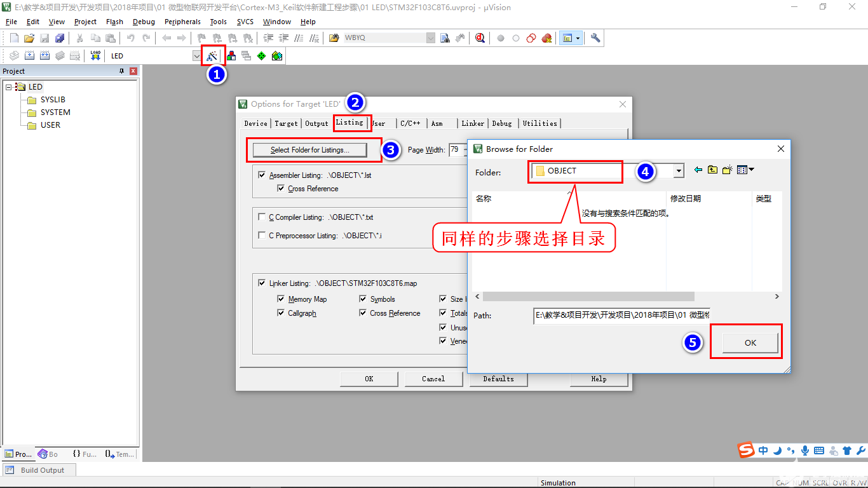Open the window layout toolbar dropdown arrow
Viewport: 868px width, 488px height.
[578, 38]
